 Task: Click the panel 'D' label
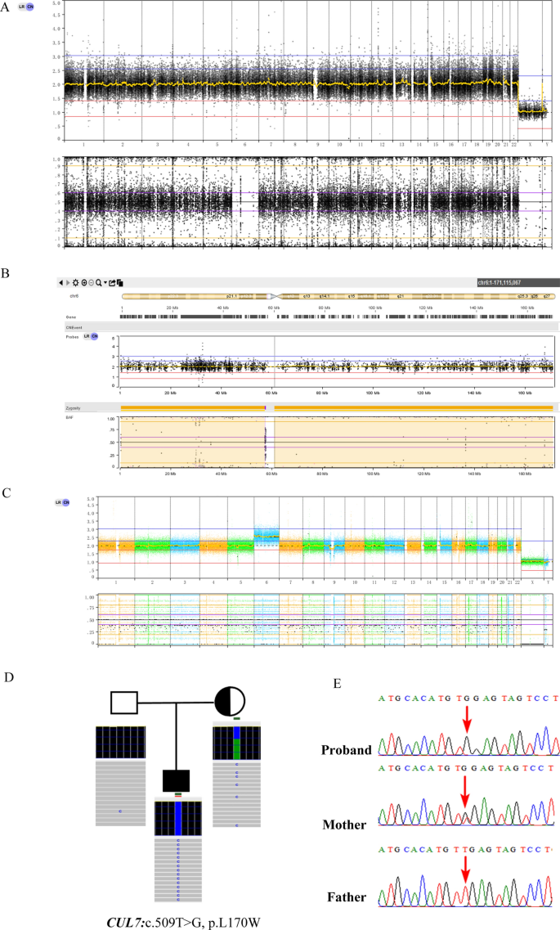pyautogui.click(x=8, y=677)
